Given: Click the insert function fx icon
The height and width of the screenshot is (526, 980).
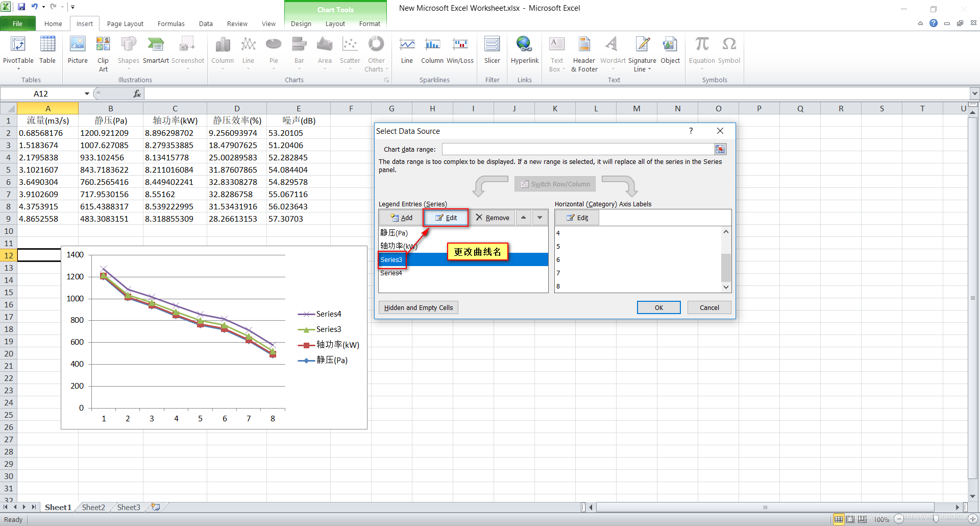Looking at the screenshot, I should pos(137,93).
